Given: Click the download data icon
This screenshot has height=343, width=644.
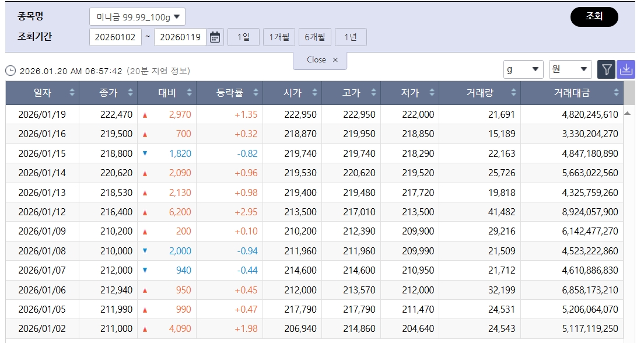Looking at the screenshot, I should [625, 69].
